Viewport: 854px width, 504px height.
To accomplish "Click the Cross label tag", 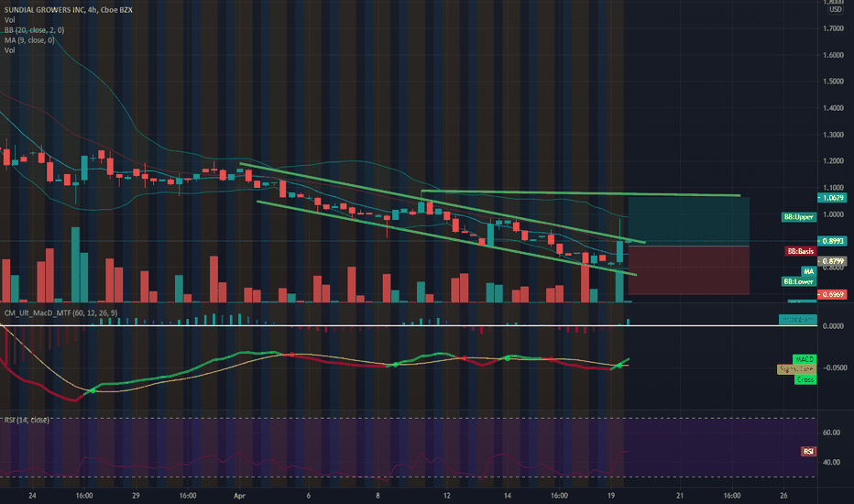I will [805, 379].
